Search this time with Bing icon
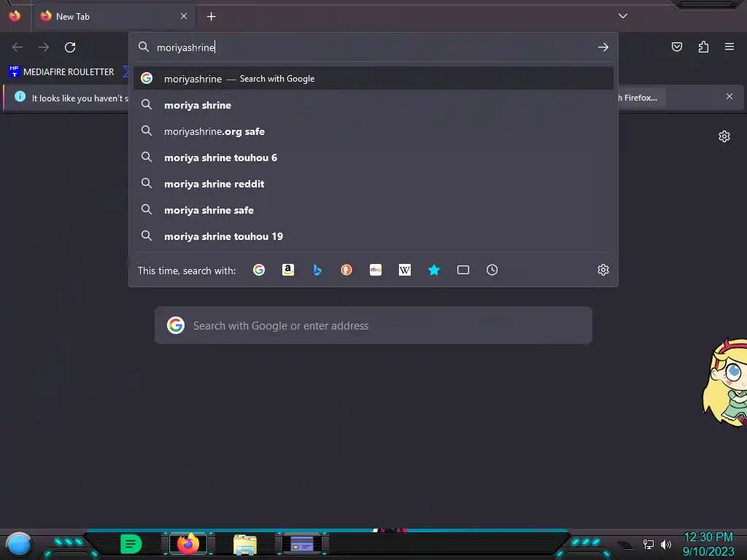The width and height of the screenshot is (747, 560). pos(317,270)
